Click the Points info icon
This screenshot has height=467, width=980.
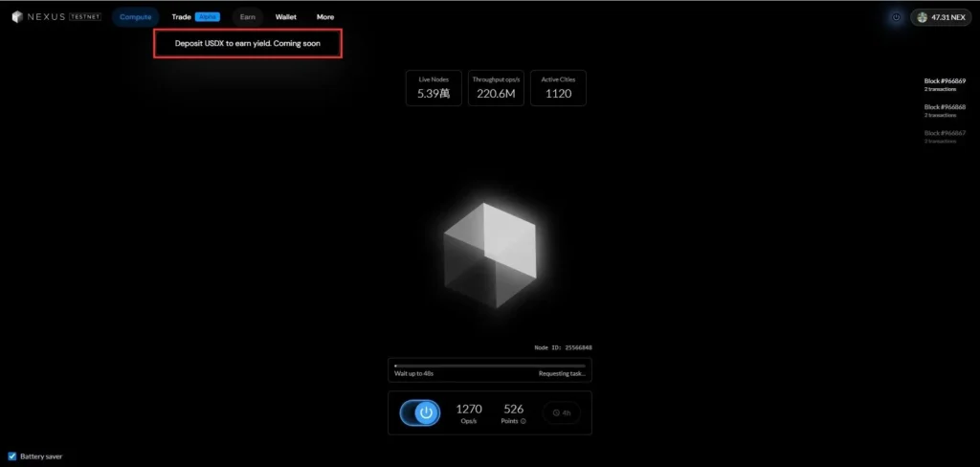tap(523, 421)
